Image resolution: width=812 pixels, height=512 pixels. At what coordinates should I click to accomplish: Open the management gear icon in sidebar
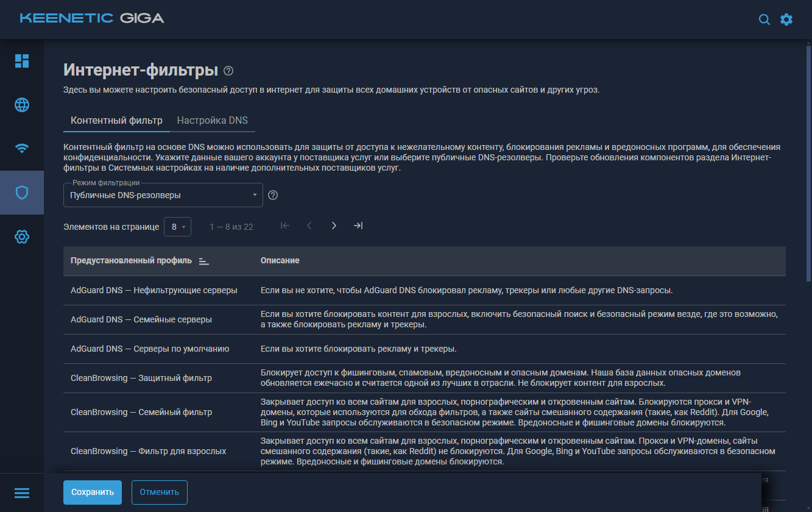pyautogui.click(x=22, y=236)
